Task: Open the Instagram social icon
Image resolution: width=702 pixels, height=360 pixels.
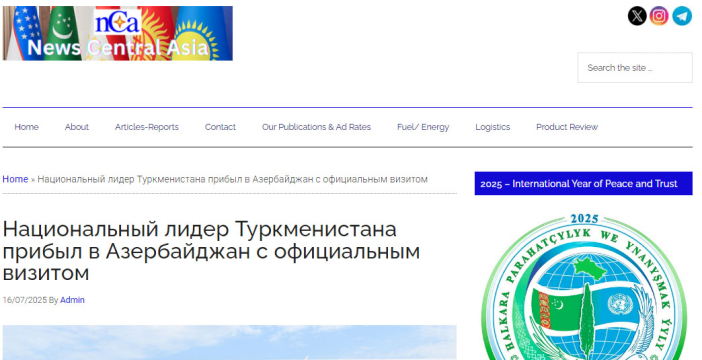Action: (x=659, y=16)
